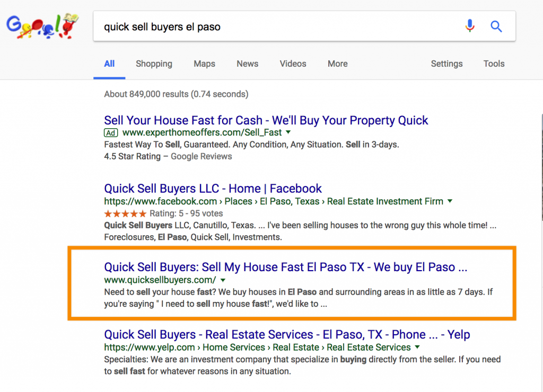The width and height of the screenshot is (543, 392).
Task: Click the magnifying glass search button
Action: (496, 26)
